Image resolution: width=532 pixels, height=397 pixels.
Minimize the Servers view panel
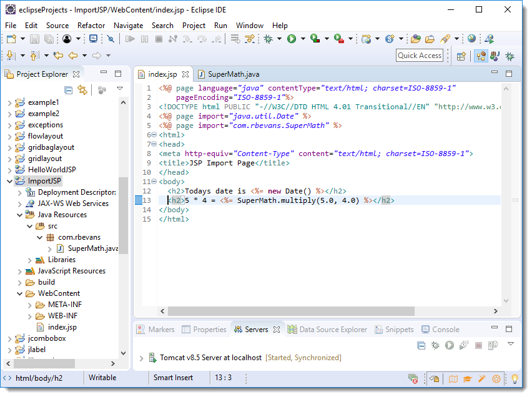[x=495, y=328]
